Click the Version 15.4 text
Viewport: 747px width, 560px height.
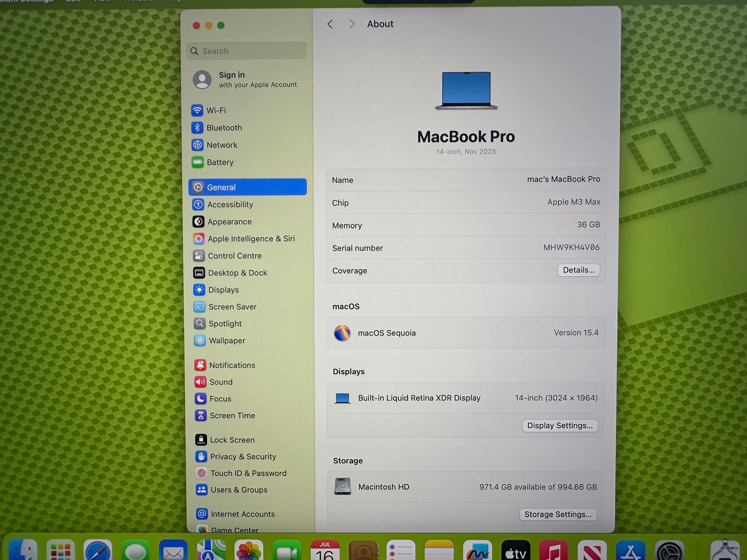(x=576, y=333)
